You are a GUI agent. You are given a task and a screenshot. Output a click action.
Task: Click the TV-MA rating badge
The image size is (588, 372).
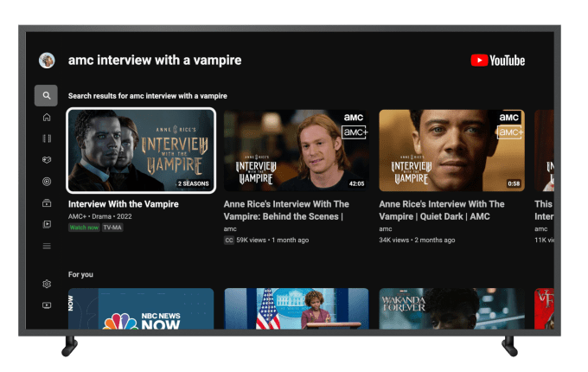pos(112,228)
